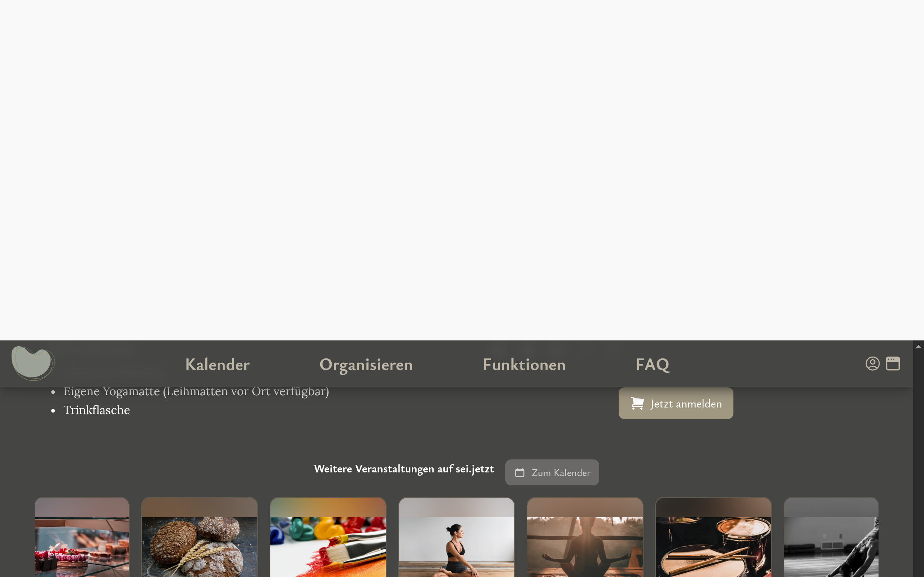924x577 pixels.
Task: Open the drum kit event card
Action: tap(713, 537)
